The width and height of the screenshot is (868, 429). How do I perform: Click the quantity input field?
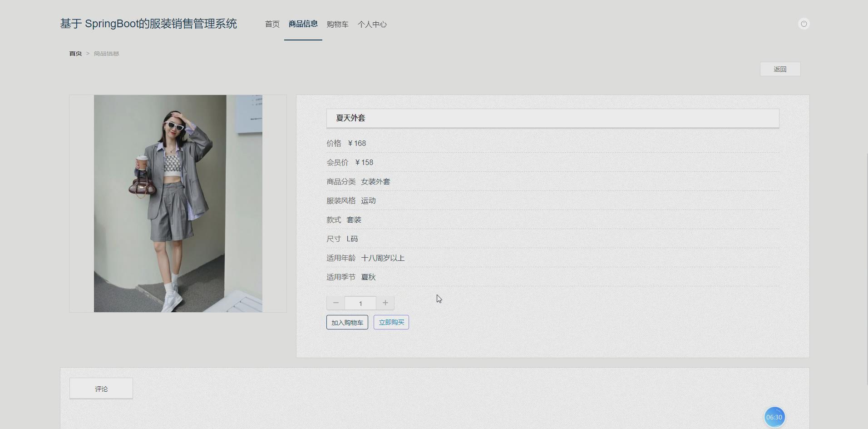pos(360,303)
